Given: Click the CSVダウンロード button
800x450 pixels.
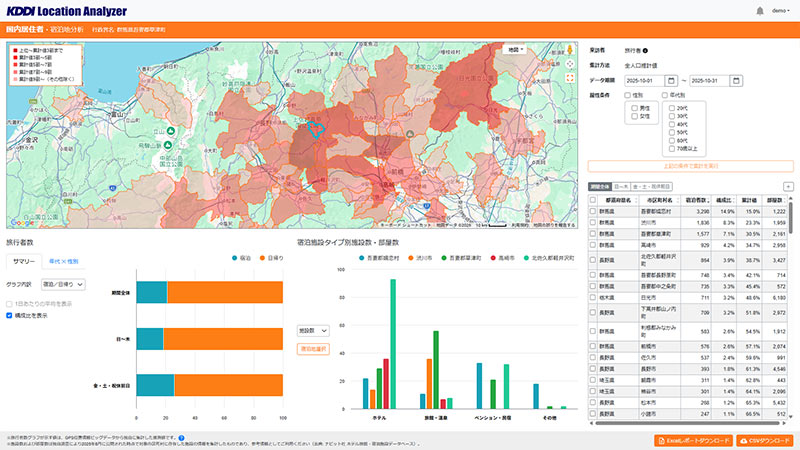Looking at the screenshot, I should (x=767, y=440).
